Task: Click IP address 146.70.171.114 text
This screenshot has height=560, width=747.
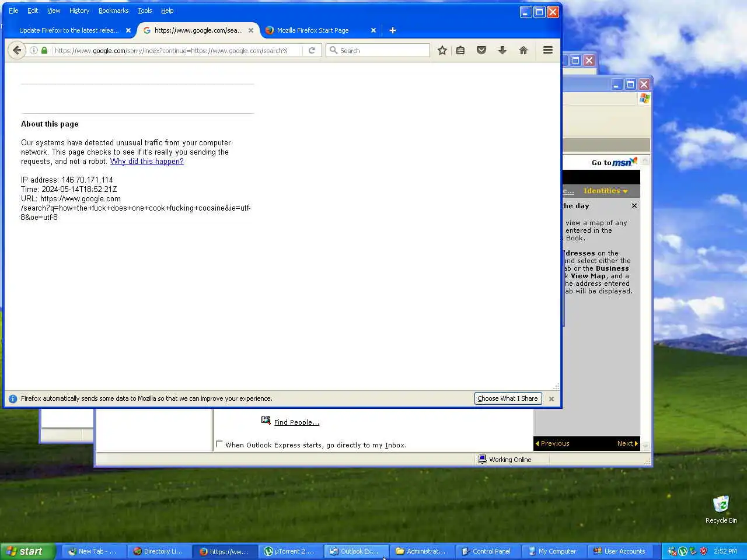Action: pyautogui.click(x=67, y=180)
